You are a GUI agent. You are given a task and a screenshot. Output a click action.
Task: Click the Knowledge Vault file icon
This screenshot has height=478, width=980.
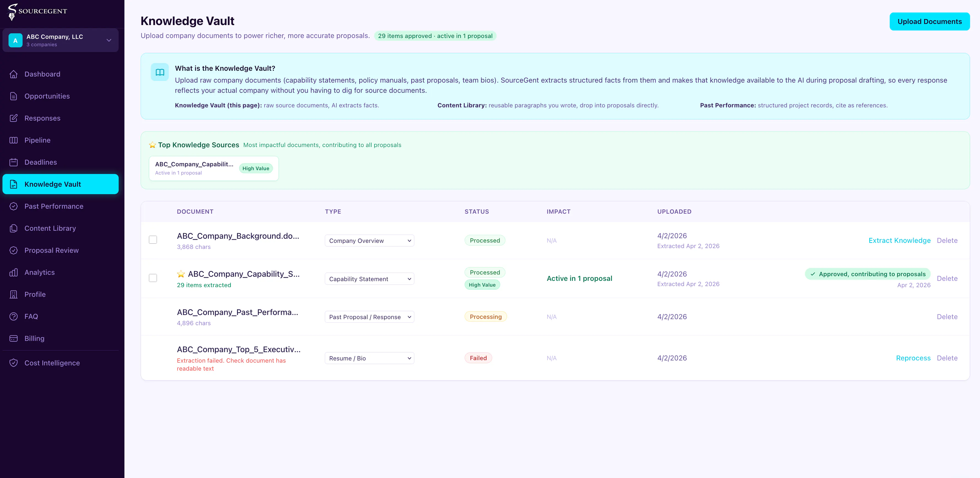[x=14, y=184]
